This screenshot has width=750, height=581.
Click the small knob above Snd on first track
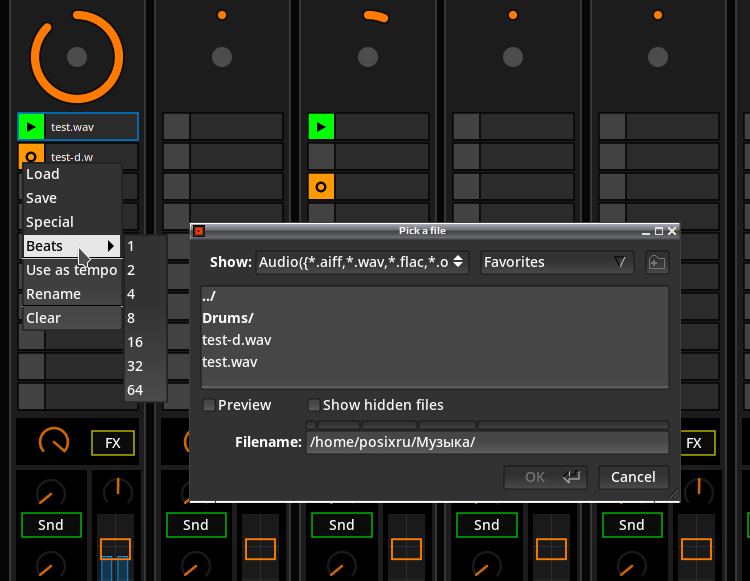[x=50, y=493]
